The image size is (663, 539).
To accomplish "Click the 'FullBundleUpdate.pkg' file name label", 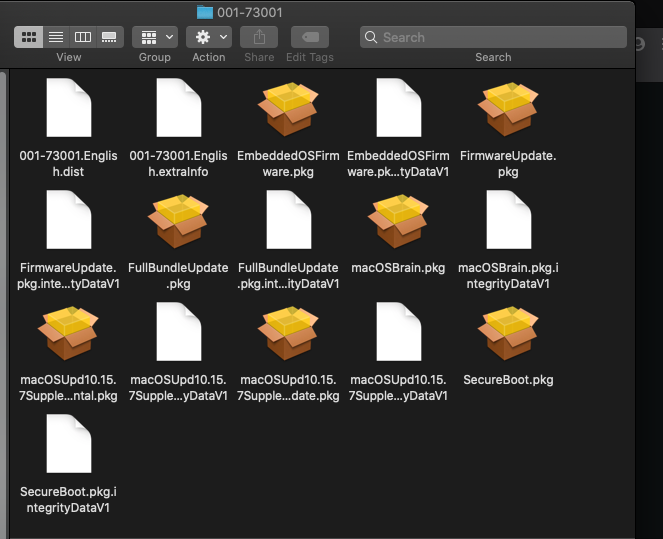I will [178, 276].
